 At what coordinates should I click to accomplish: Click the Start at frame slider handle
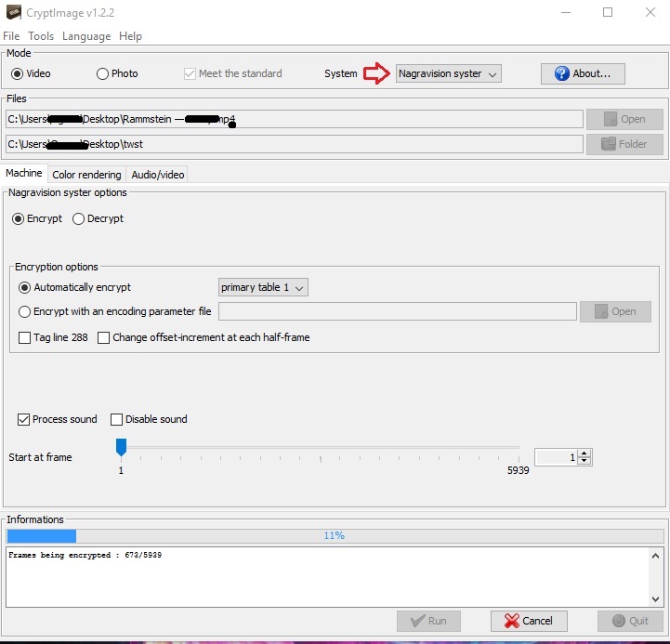click(x=122, y=447)
